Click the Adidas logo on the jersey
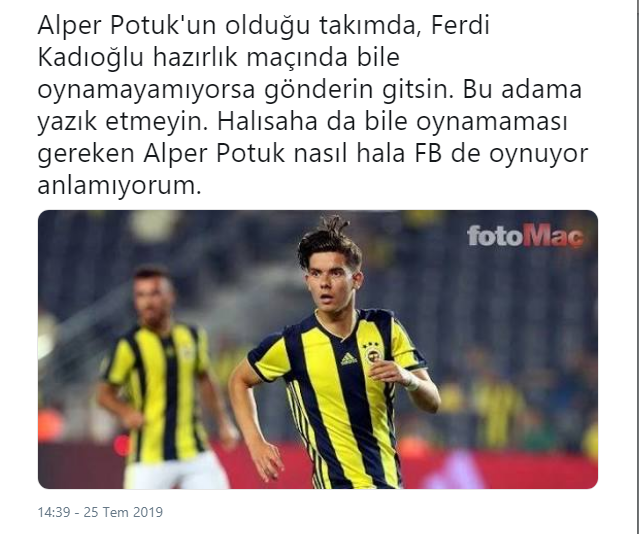 (x=348, y=359)
